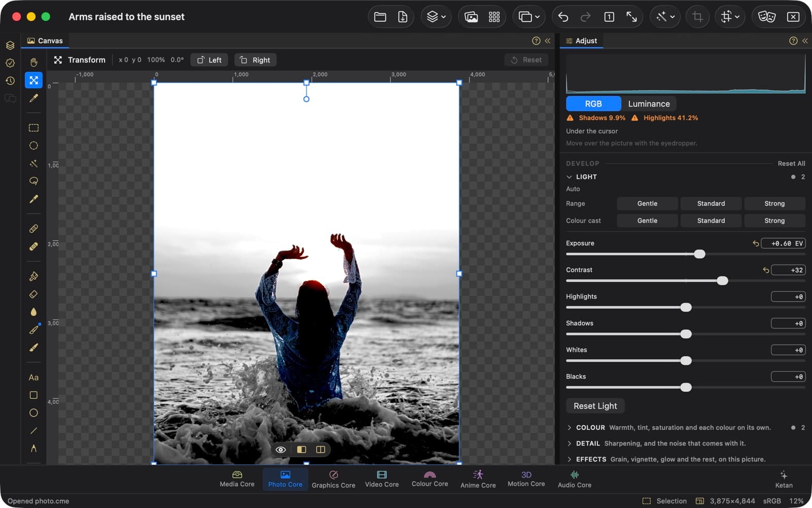Open the crop tool in the toolbar
The height and width of the screenshot is (508, 812).
tap(698, 17)
